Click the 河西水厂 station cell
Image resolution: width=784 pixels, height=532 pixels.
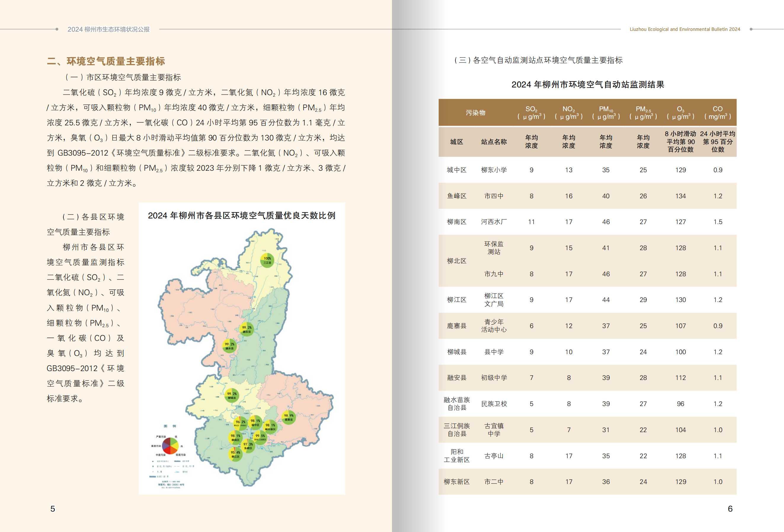point(494,222)
